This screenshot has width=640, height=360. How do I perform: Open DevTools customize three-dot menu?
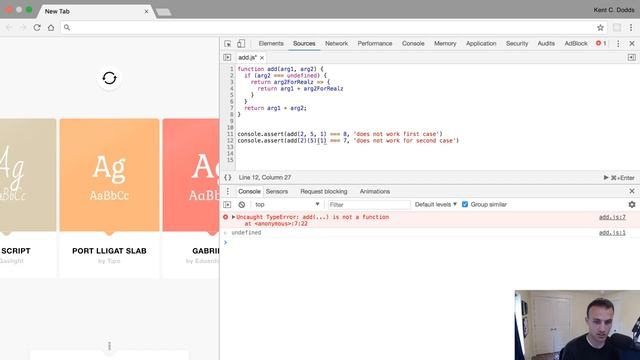pos(618,44)
